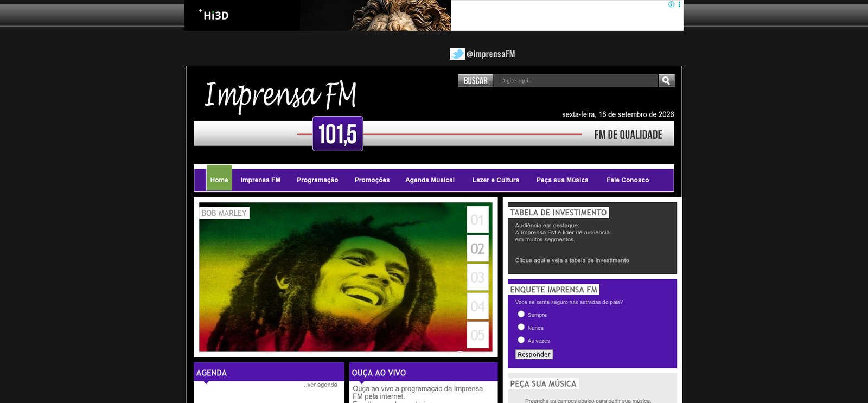Select the As vezes poll option
This screenshot has width=868, height=403.
click(521, 340)
